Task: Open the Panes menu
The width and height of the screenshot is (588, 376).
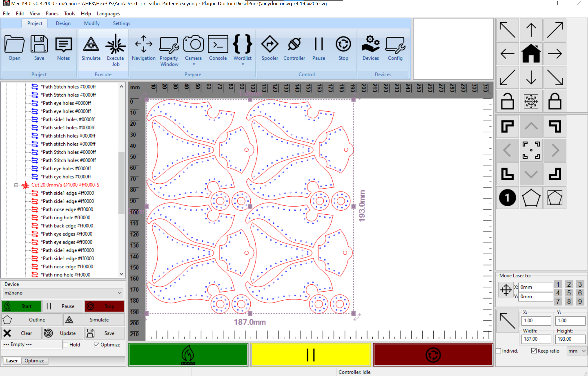Action: [x=52, y=14]
